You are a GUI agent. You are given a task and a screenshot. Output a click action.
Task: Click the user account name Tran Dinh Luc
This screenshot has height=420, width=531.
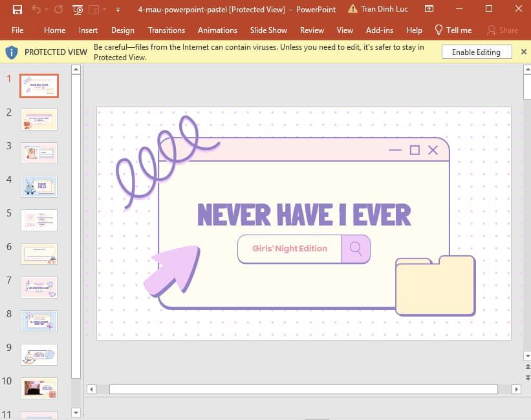pos(384,9)
